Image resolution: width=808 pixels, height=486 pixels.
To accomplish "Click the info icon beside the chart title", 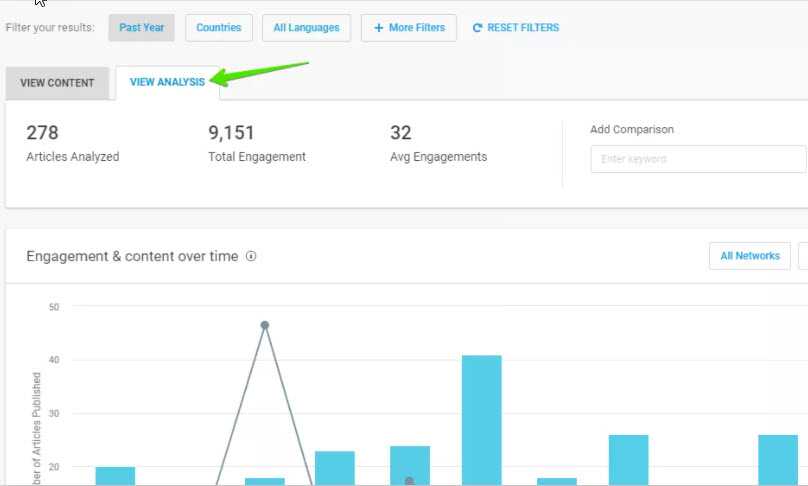I will pos(251,256).
